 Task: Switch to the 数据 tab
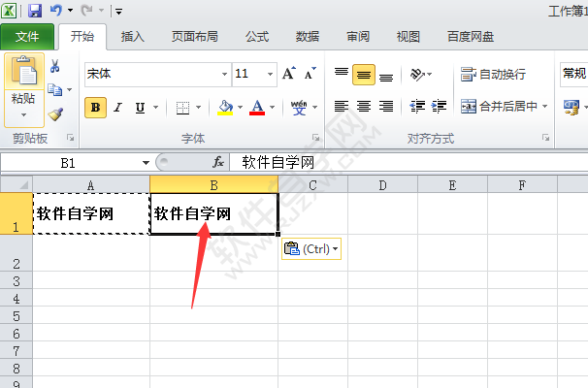pyautogui.click(x=308, y=37)
